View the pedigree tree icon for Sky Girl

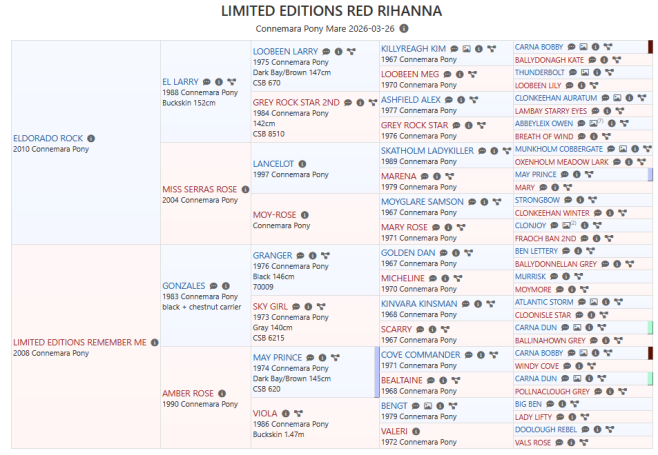[x=321, y=306]
